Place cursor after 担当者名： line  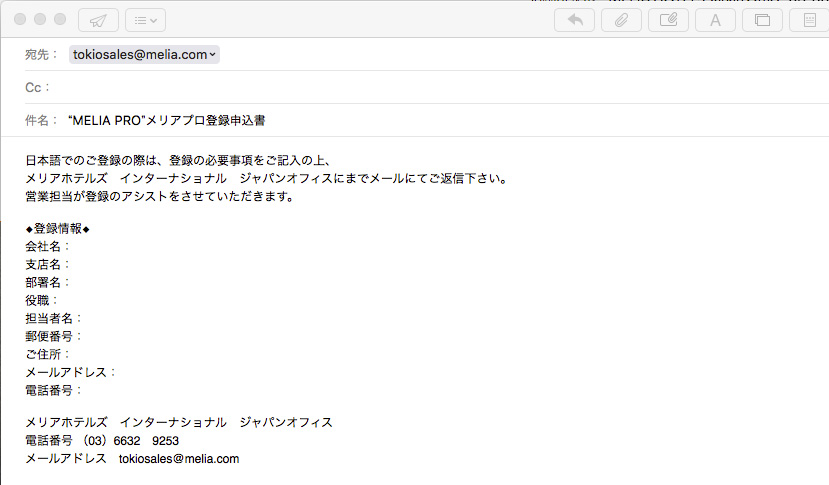86,318
